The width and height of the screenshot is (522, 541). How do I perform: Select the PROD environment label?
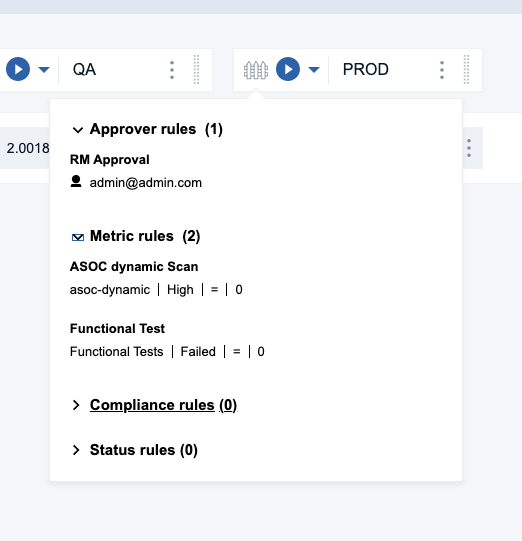pyautogui.click(x=366, y=69)
